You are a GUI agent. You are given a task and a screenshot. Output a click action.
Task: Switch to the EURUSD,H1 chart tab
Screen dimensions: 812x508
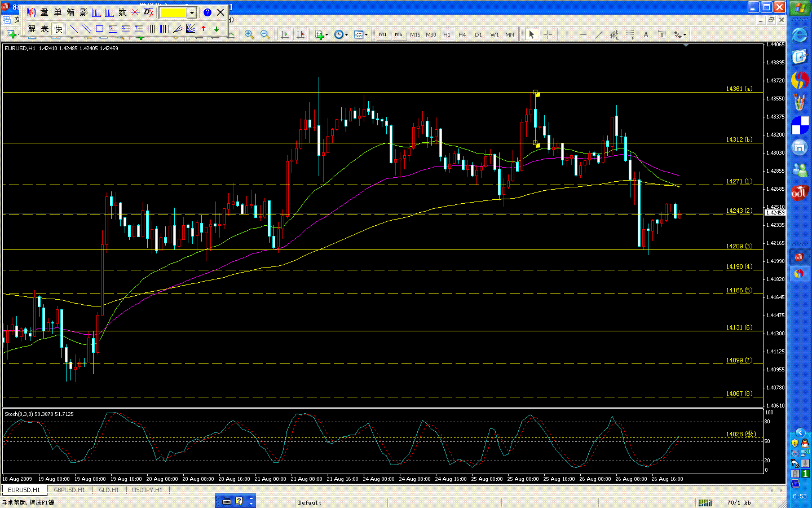pos(24,490)
